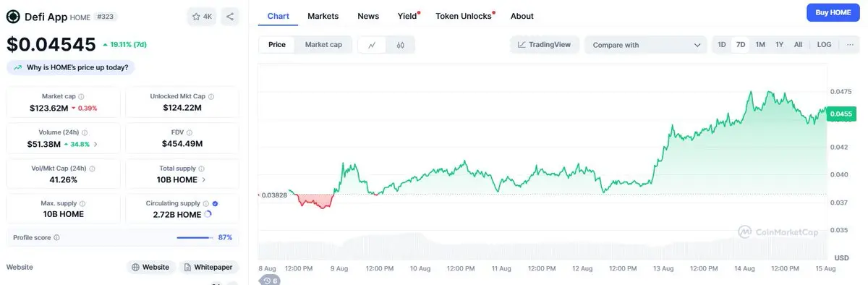This screenshot has height=285, width=868.
Task: Click the Buy HOME button
Action: [833, 12]
